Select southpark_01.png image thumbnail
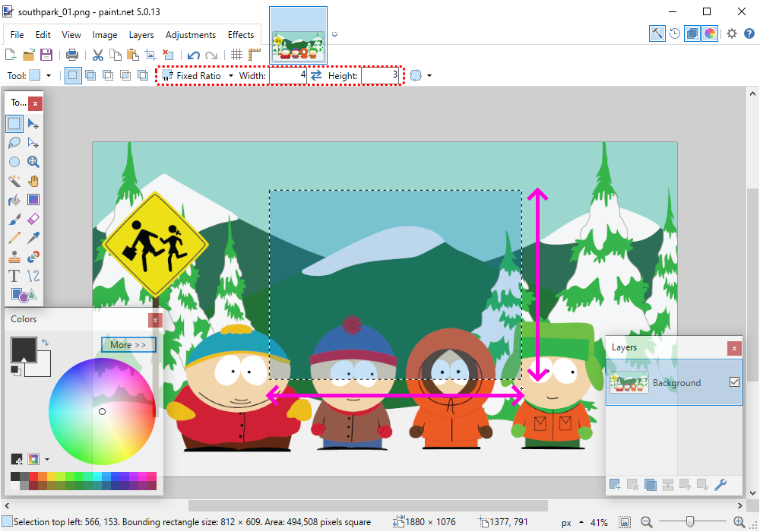Image resolution: width=760 pixels, height=532 pixels. coord(298,36)
